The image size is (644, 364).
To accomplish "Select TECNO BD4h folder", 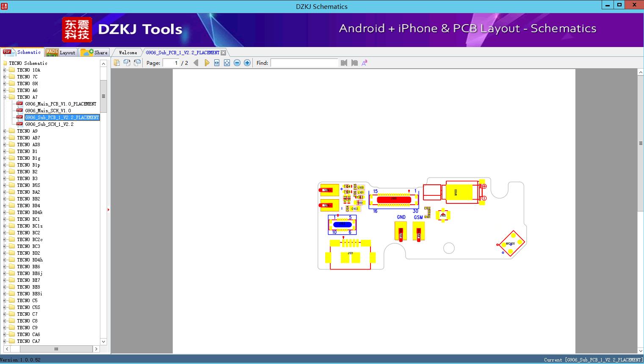I will coord(30,260).
